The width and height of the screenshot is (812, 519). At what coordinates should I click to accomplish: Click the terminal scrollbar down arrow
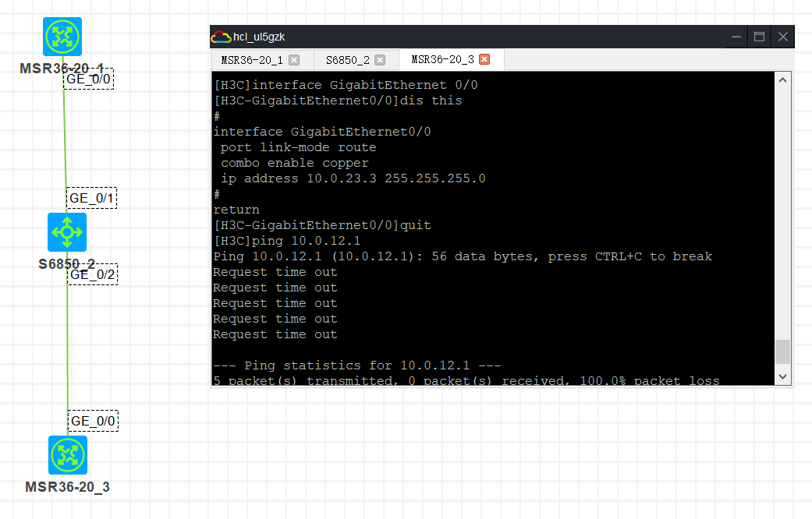782,376
